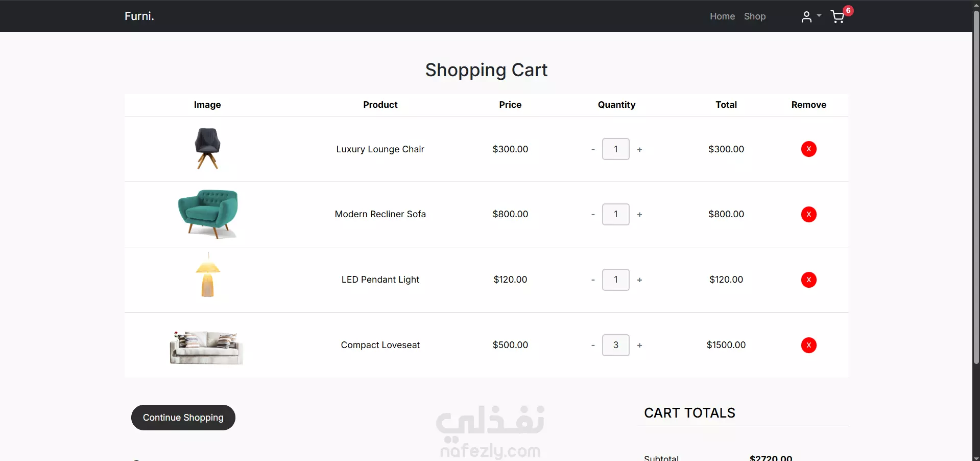
Task: Click the Compact Loveseat quantity field
Action: (615, 345)
